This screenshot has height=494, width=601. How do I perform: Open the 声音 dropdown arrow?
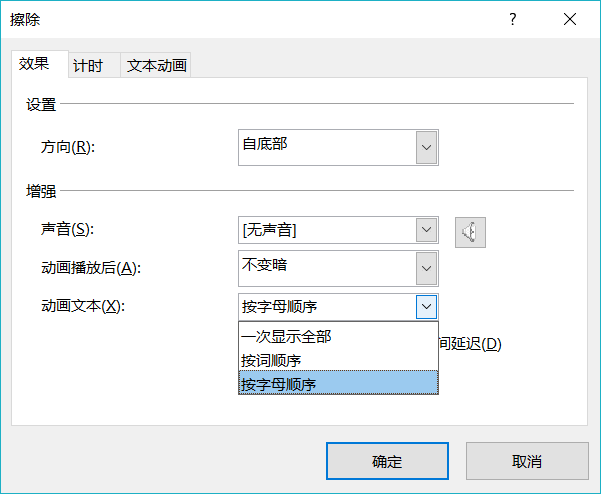[x=427, y=230]
